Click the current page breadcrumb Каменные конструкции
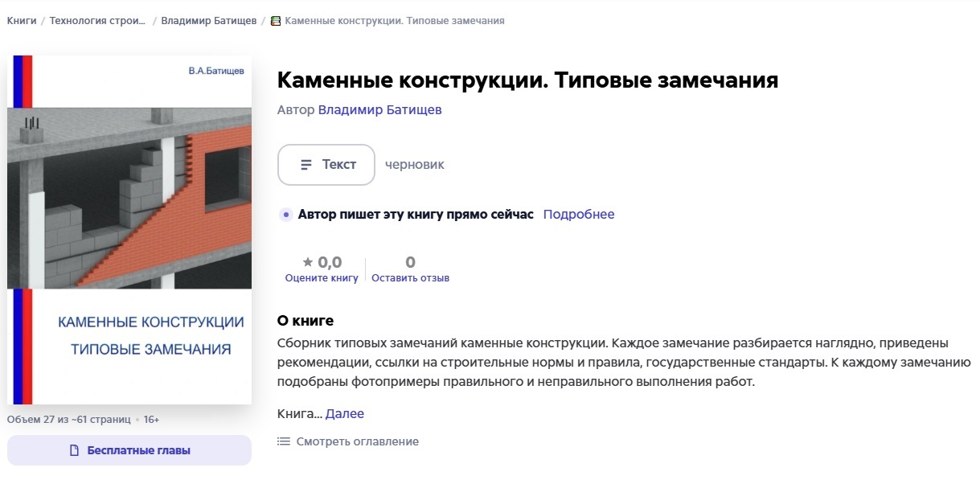Viewport: 980px width, 480px height. [x=395, y=21]
